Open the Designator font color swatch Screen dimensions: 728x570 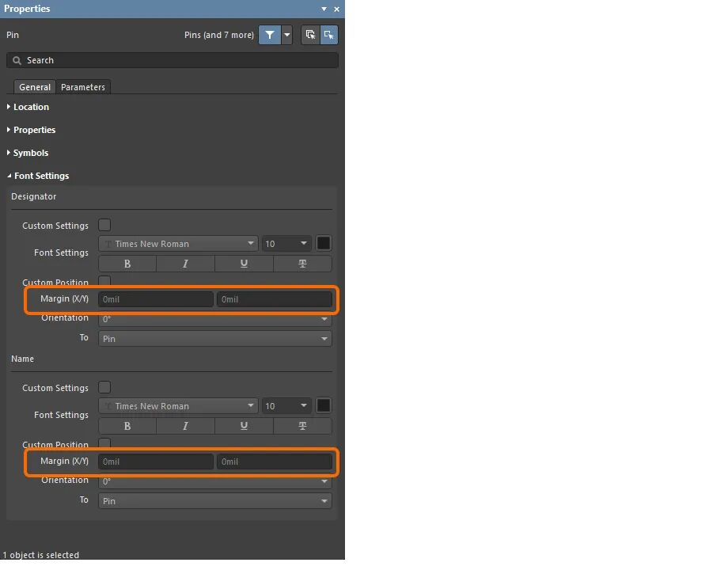[323, 243]
